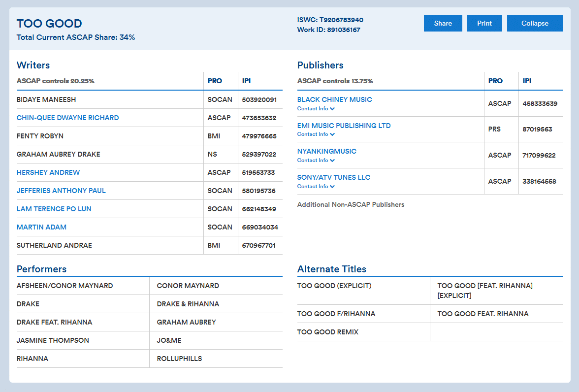Click publisher IPI number 338164558
The image size is (579, 392).
point(540,181)
